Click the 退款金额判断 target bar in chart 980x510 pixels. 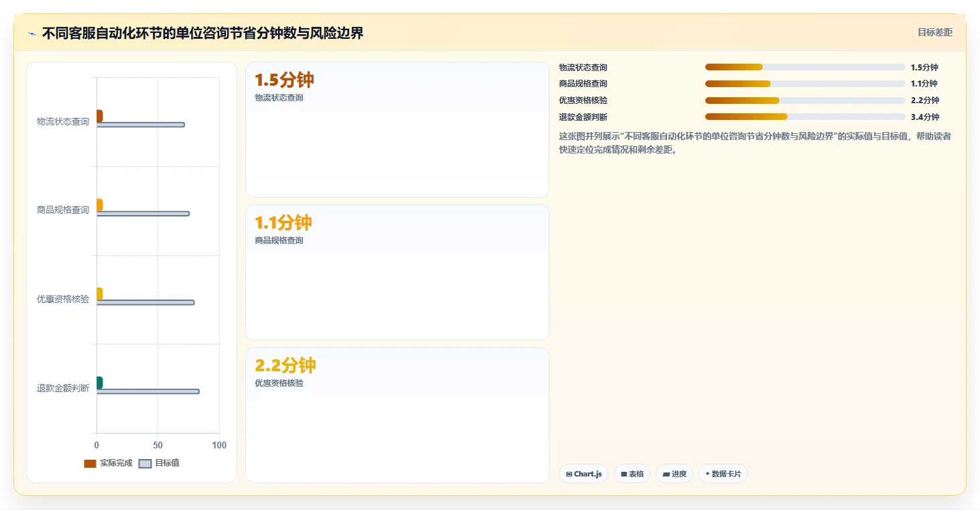pos(148,391)
